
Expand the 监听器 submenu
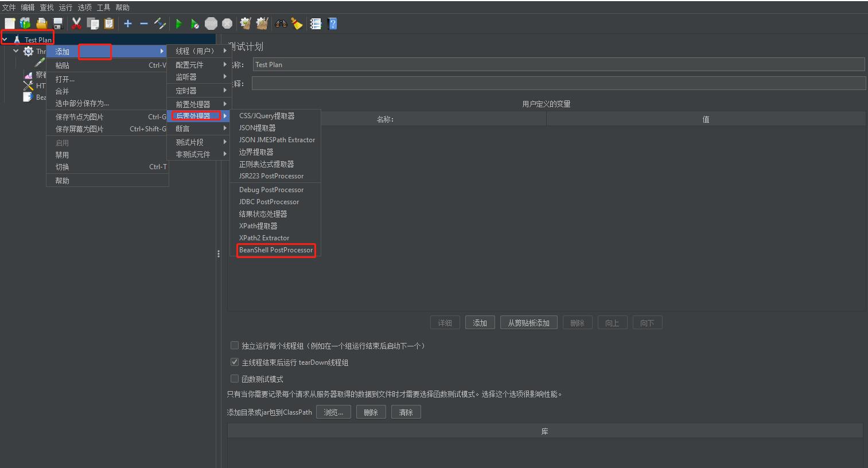point(198,77)
